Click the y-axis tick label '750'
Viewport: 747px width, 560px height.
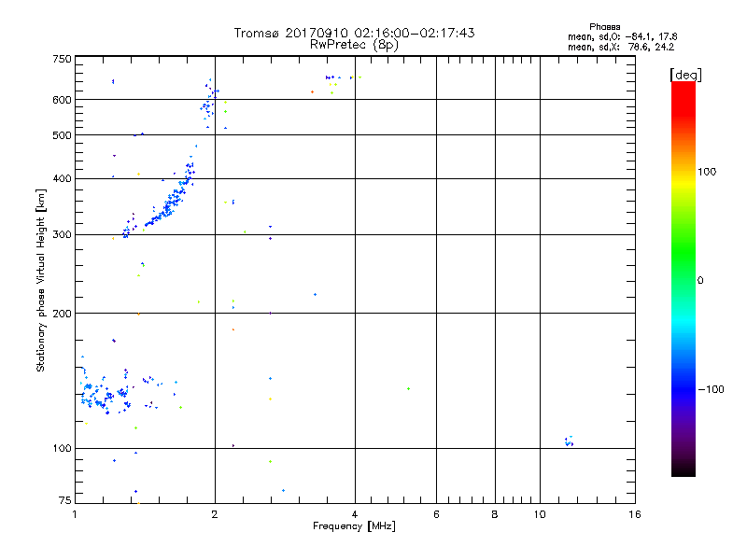(x=62, y=59)
